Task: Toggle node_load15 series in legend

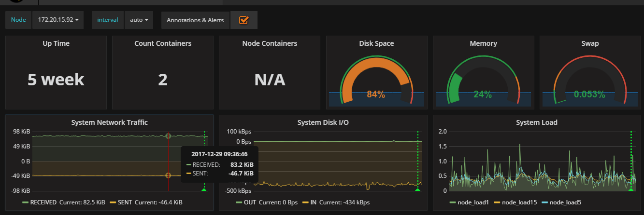Action: (519, 202)
